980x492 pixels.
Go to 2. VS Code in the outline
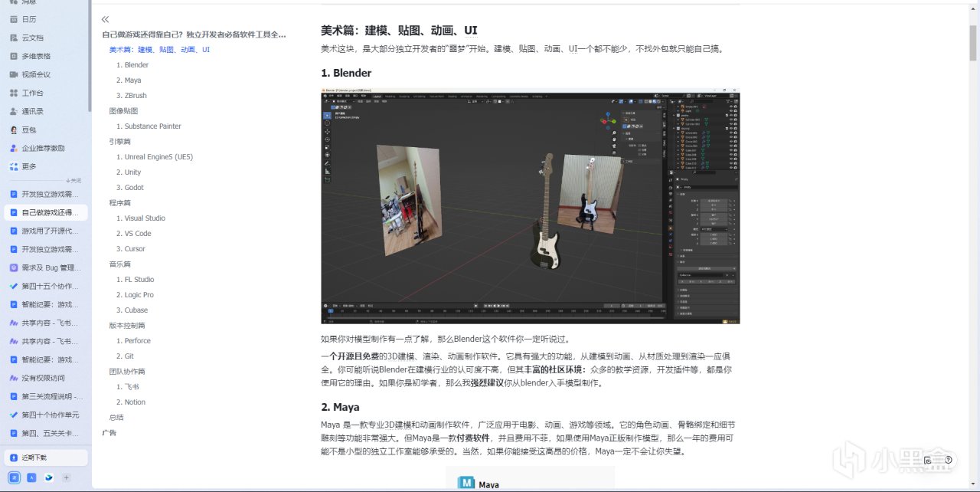click(x=134, y=234)
